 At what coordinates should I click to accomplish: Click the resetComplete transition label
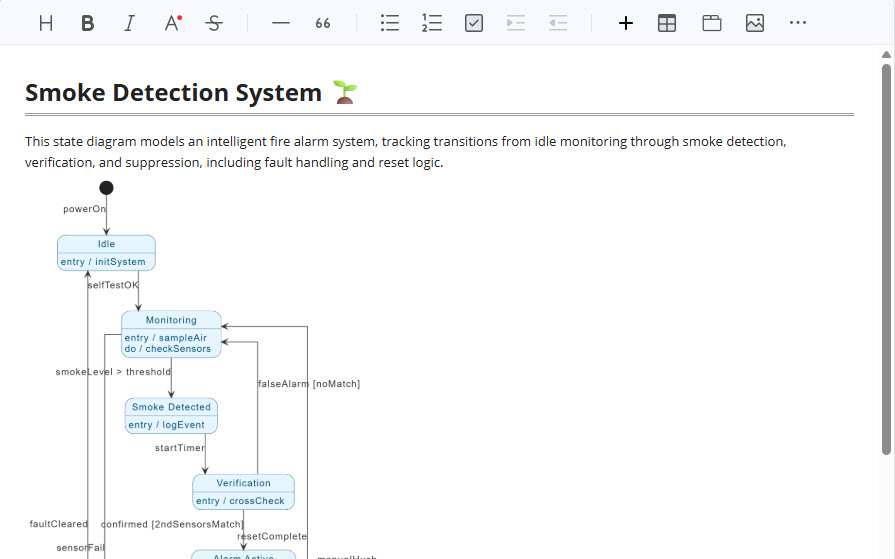tap(272, 536)
